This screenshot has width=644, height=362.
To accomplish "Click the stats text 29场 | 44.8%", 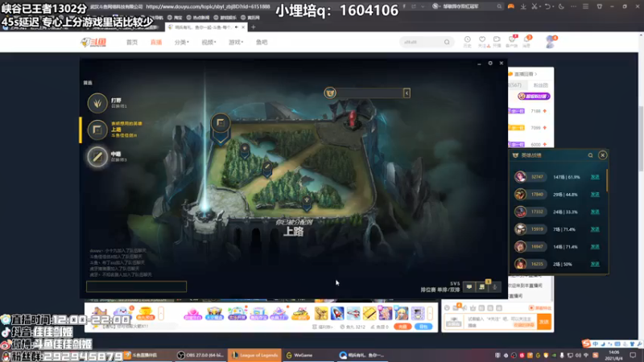I will coord(565,195).
